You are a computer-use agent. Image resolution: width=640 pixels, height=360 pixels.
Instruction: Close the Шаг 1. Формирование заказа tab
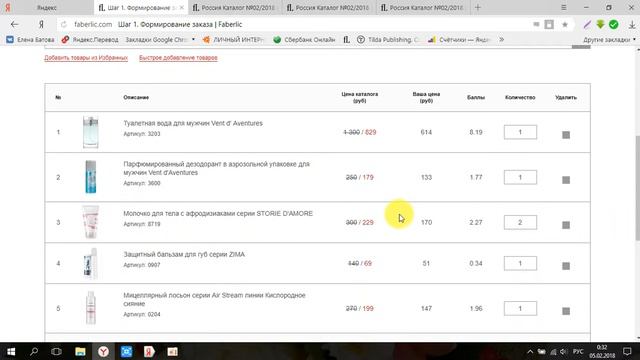click(x=182, y=7)
